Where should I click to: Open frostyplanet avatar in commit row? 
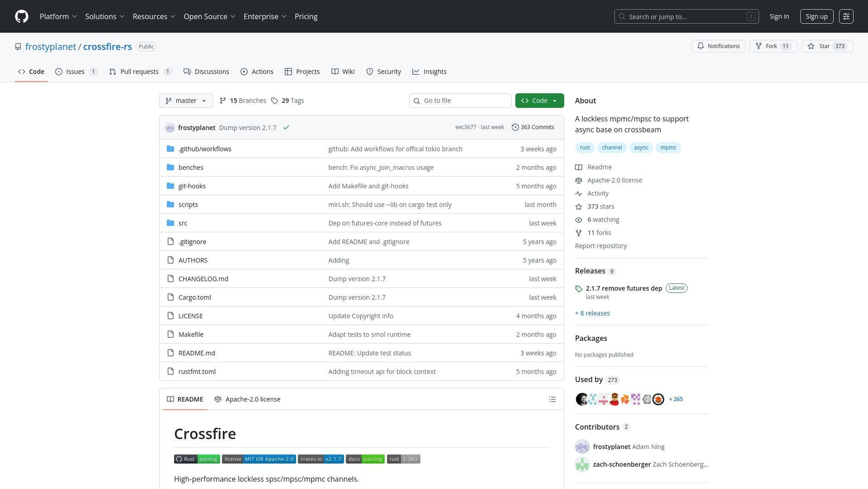coord(170,128)
